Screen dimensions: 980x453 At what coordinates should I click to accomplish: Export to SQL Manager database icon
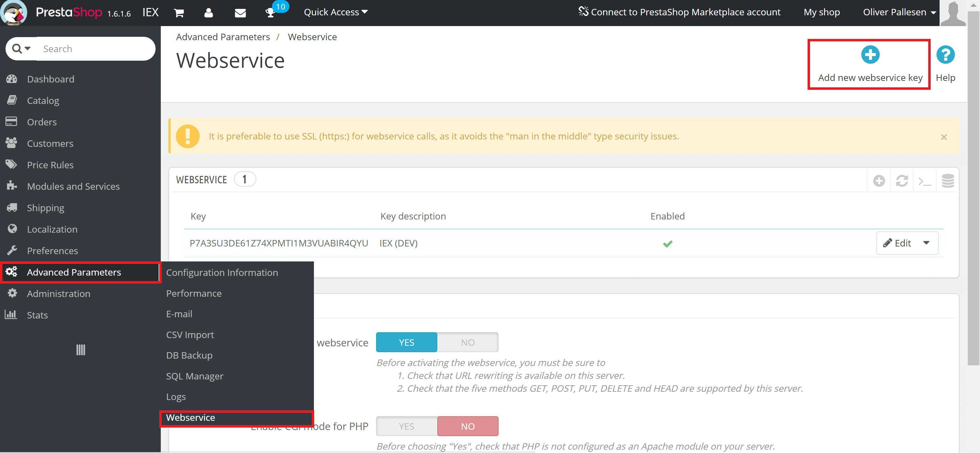948,181
